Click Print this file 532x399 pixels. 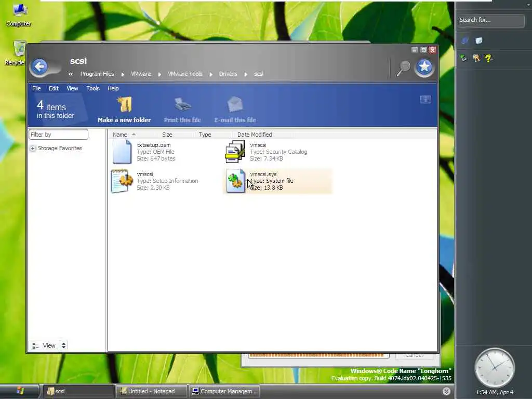182,110
